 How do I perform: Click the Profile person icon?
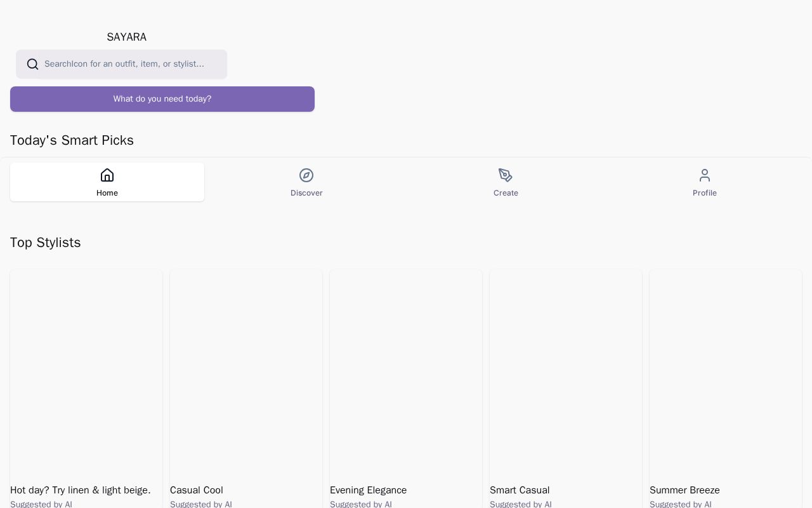[705, 175]
